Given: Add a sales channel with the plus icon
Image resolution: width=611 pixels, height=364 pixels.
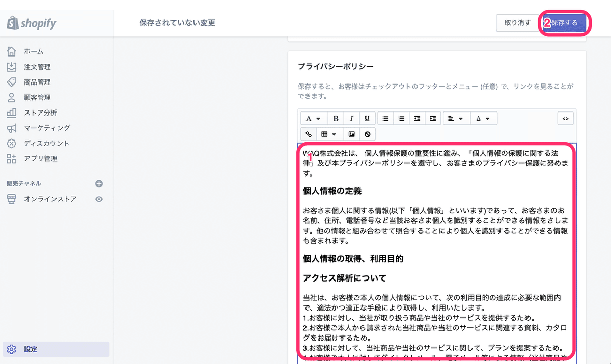Looking at the screenshot, I should [100, 183].
